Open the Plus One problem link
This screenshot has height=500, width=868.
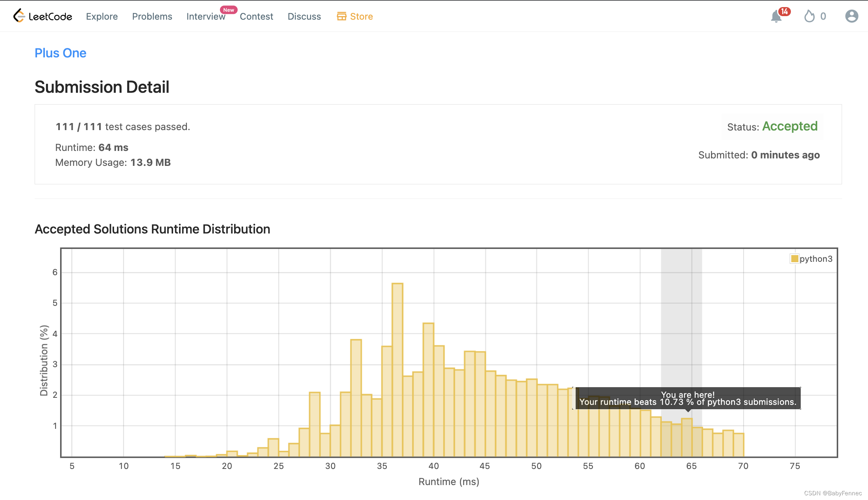tap(61, 53)
